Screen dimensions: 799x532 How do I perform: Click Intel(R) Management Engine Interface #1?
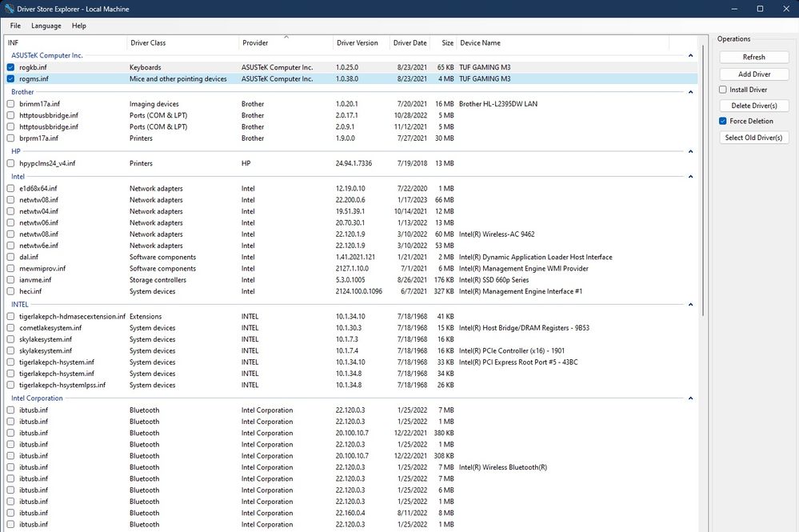(x=520, y=291)
